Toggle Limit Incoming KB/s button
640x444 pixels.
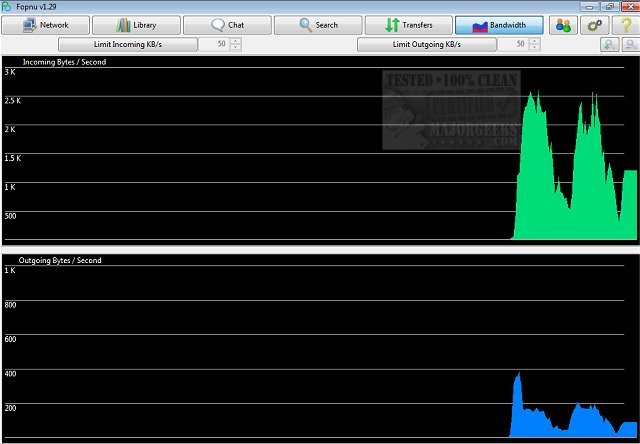point(128,44)
